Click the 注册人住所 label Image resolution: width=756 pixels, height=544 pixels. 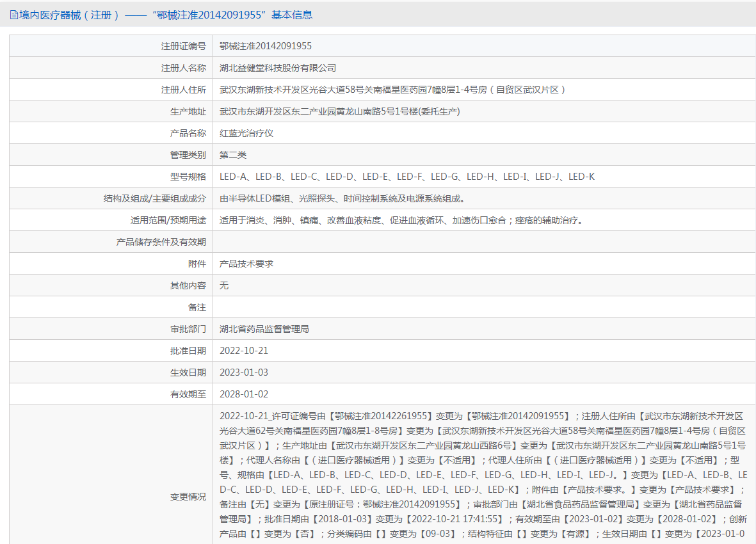click(x=183, y=90)
